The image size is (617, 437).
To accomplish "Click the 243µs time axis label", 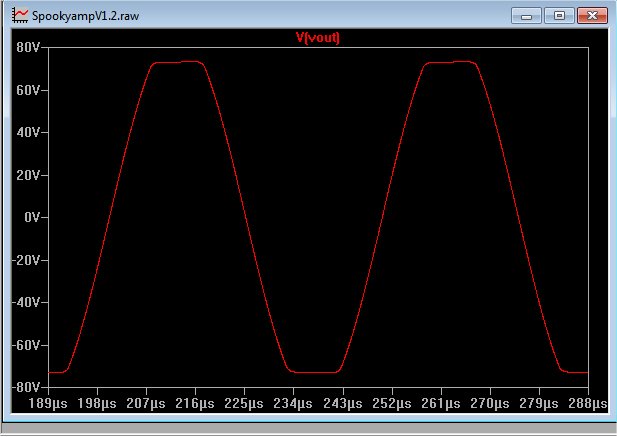I will (x=343, y=404).
